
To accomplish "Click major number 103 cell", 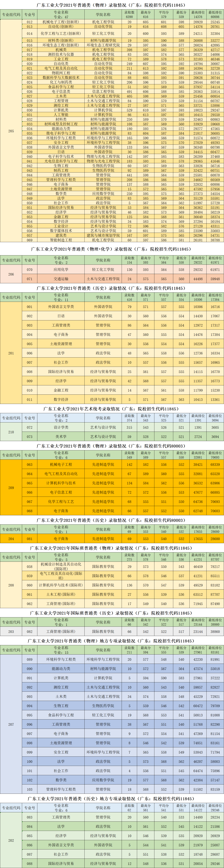I will tap(30, 789).
